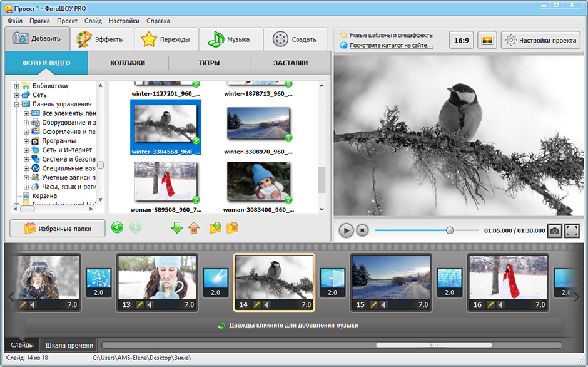Edit slide 15 with pencil icon
The width and height of the screenshot is (588, 367).
point(373,304)
